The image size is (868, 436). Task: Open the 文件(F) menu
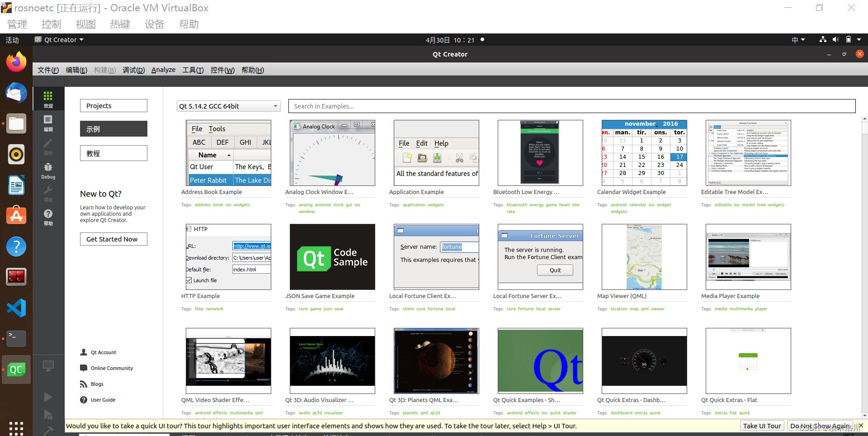coord(48,70)
